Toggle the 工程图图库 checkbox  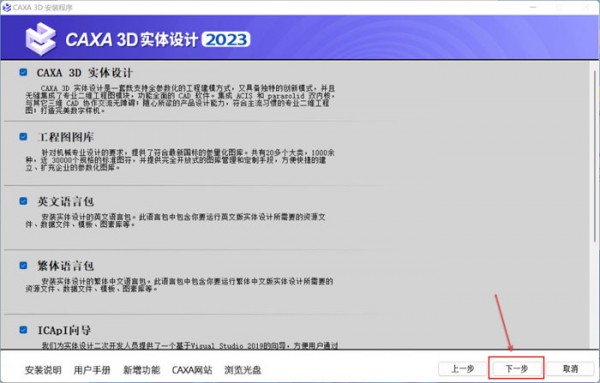coord(23,137)
